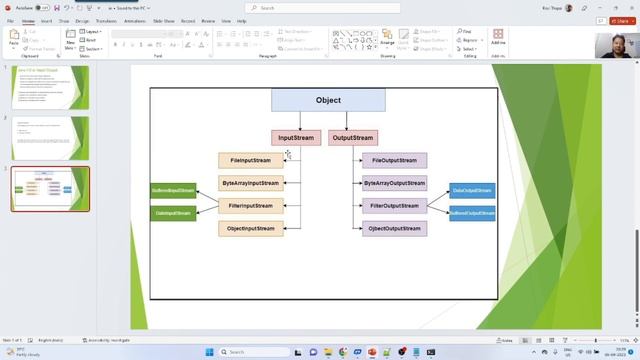
Task: Expand the Section dropdown
Action: point(91,49)
